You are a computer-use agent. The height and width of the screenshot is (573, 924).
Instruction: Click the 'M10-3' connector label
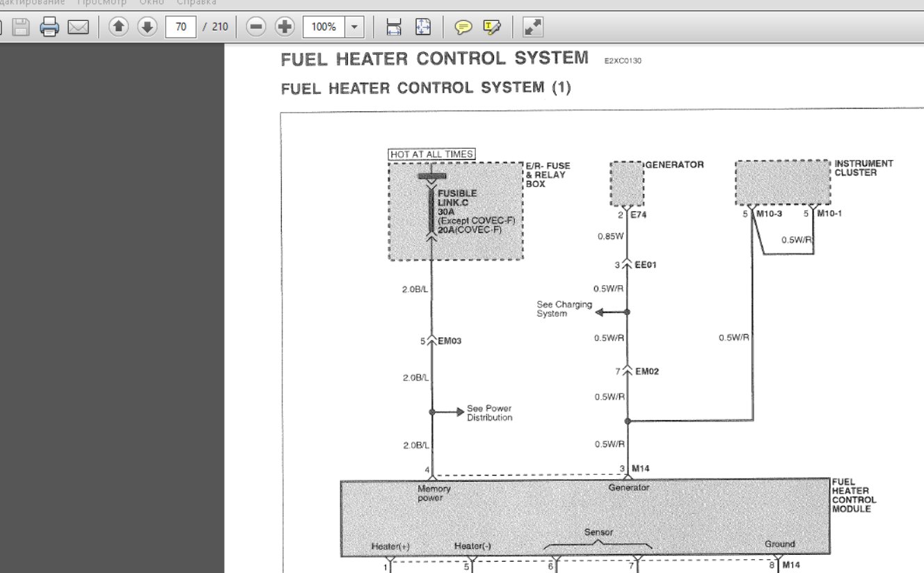pos(770,213)
